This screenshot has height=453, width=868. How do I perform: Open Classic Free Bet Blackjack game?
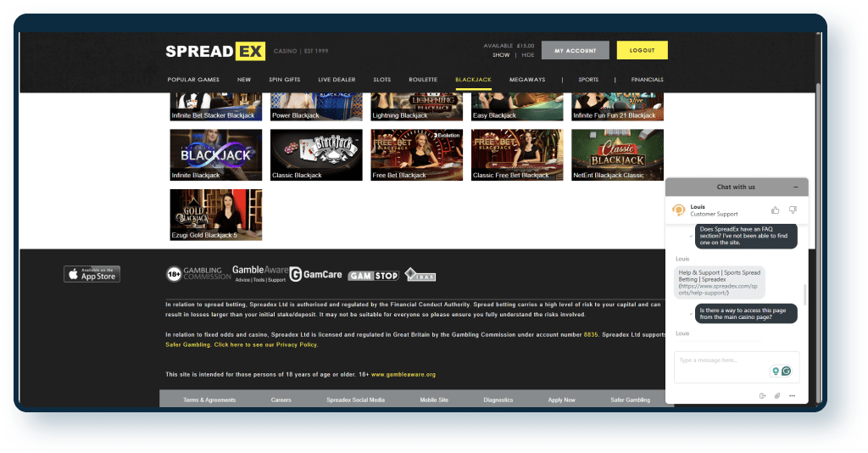tap(517, 155)
